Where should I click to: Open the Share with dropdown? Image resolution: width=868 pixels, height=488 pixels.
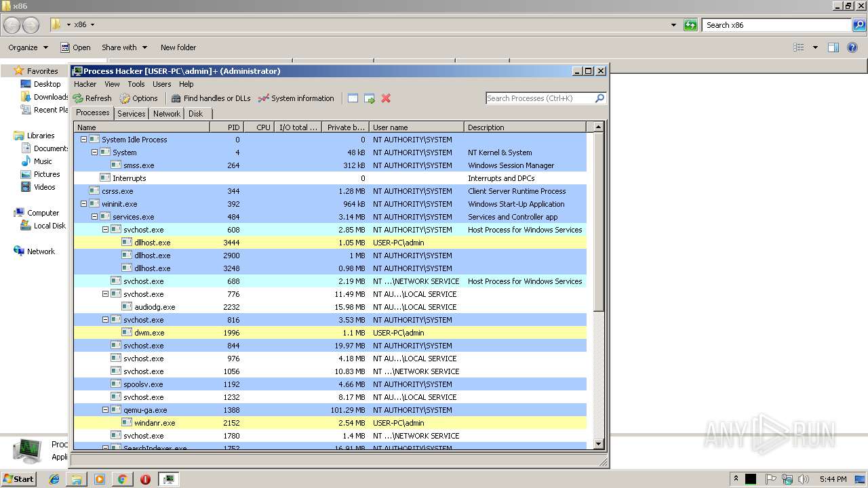124,47
